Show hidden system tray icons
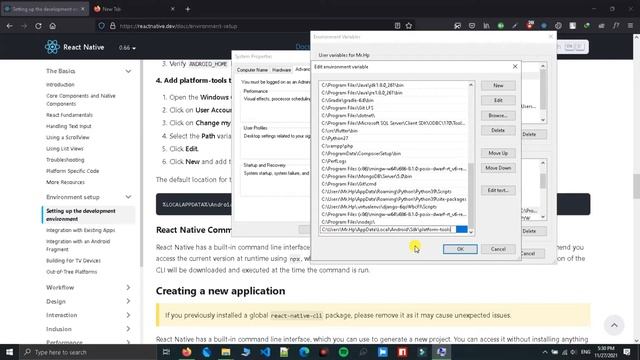Viewport: 640px width, 360px height. click(x=545, y=352)
